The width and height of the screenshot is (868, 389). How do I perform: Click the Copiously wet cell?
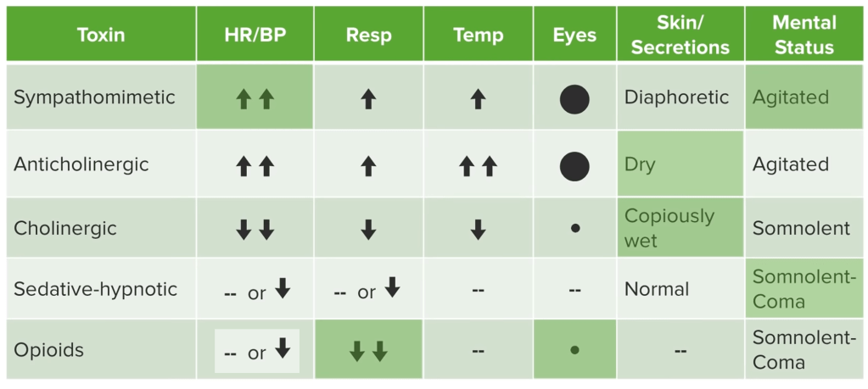coord(680,228)
